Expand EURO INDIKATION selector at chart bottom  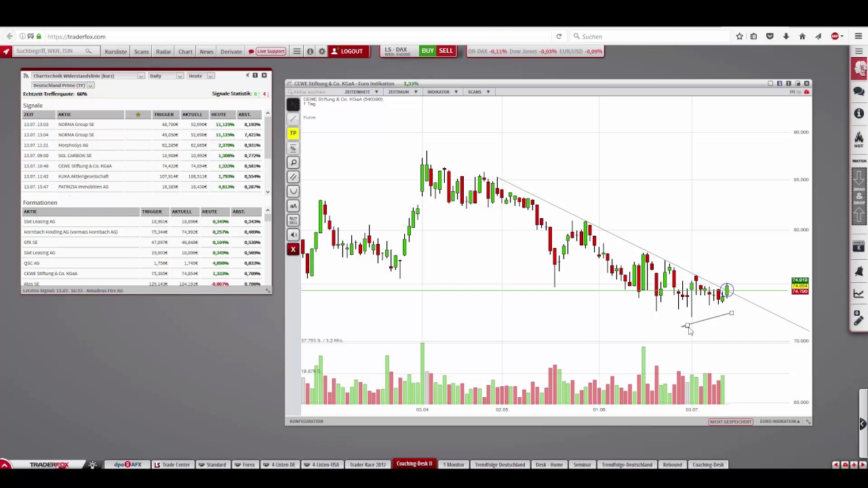click(780, 422)
